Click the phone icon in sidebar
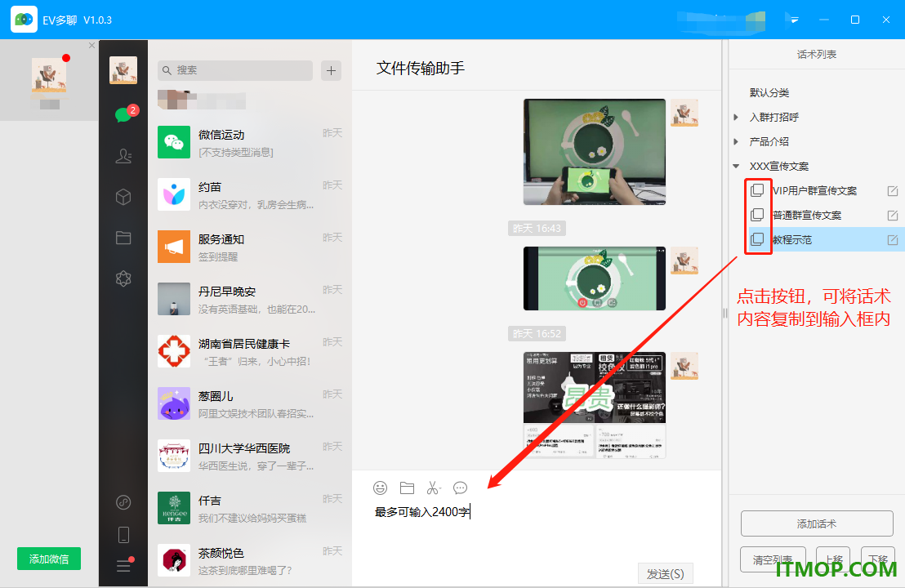905x588 pixels. (x=123, y=535)
